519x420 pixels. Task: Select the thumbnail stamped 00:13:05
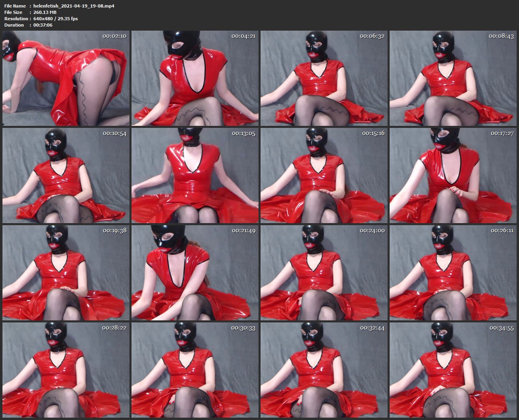[195, 175]
